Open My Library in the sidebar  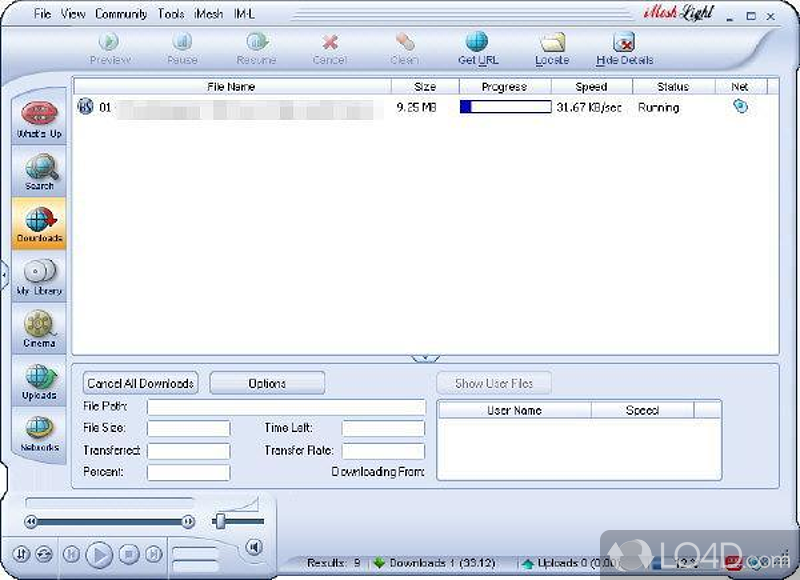point(39,277)
